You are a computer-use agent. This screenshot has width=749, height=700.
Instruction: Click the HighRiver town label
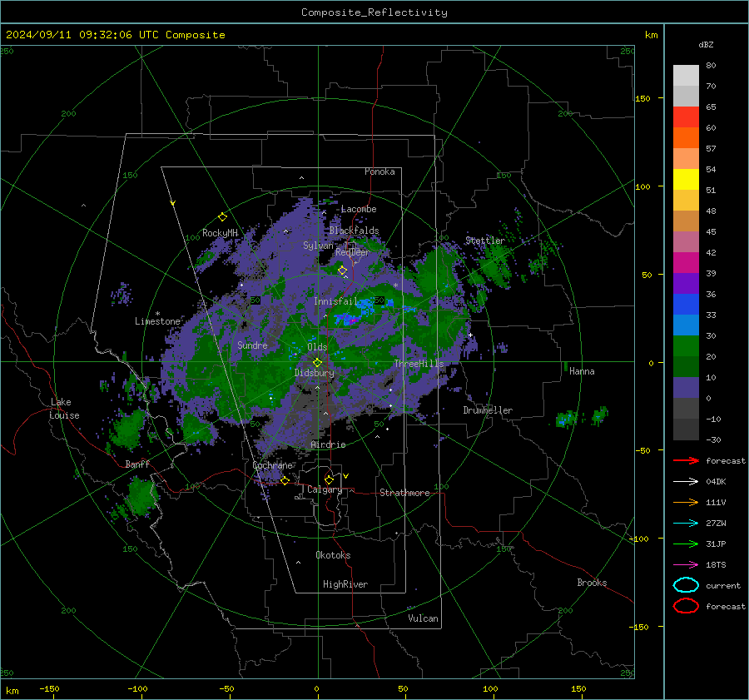(345, 584)
